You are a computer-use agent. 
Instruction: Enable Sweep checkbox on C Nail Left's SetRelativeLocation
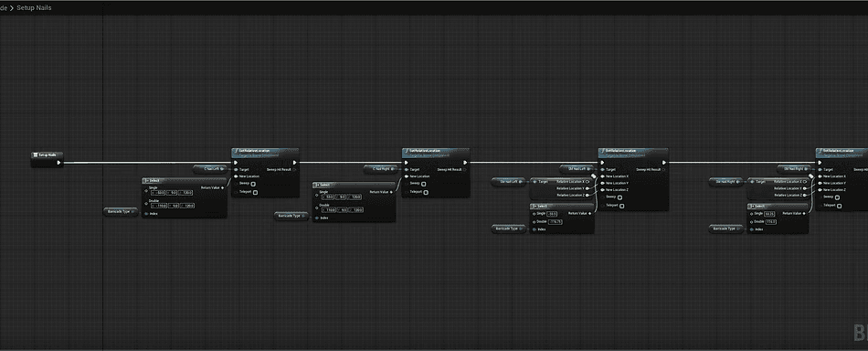click(x=253, y=184)
